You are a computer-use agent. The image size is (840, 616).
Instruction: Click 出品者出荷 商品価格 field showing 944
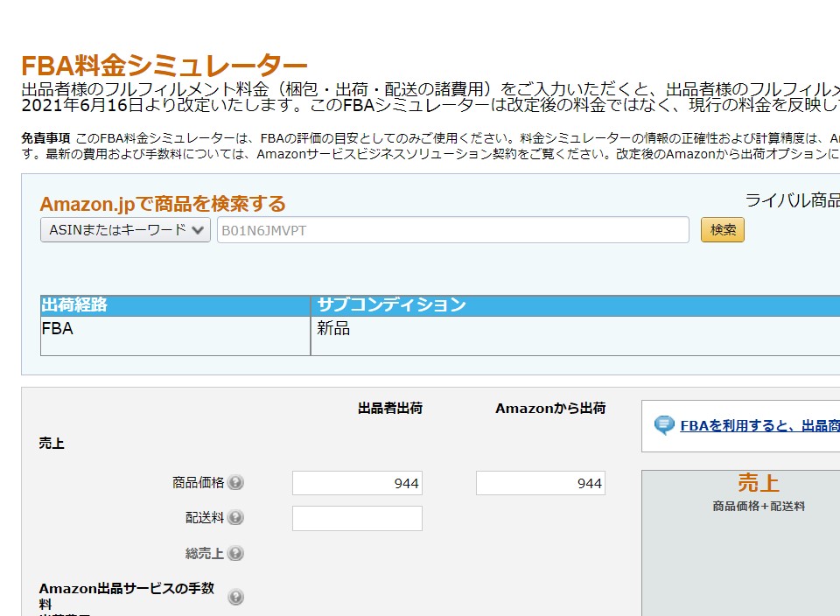[x=357, y=483]
